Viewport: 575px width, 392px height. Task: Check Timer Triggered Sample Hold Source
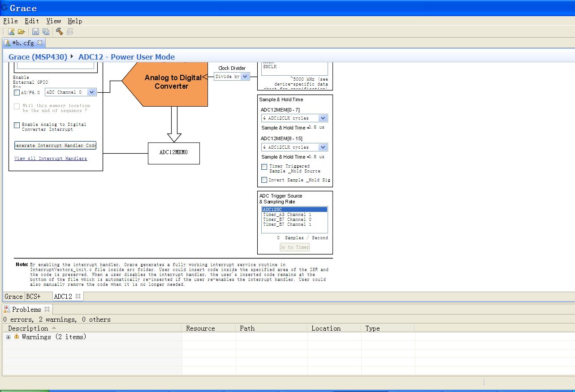[x=264, y=167]
